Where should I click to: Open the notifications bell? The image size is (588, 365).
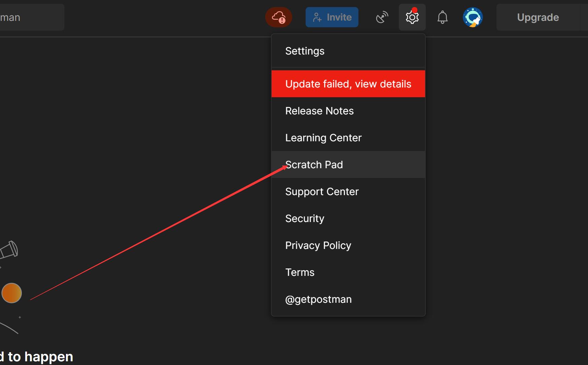pos(442,17)
